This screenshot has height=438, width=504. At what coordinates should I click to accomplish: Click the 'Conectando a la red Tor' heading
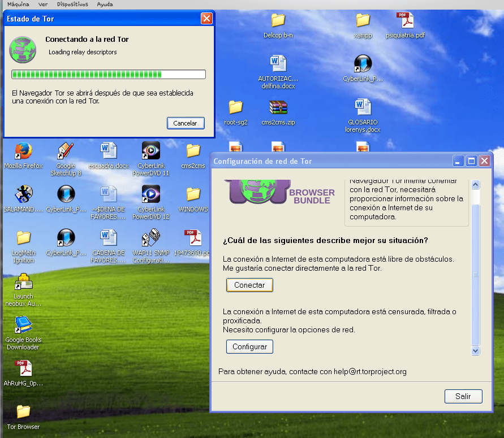coord(87,39)
